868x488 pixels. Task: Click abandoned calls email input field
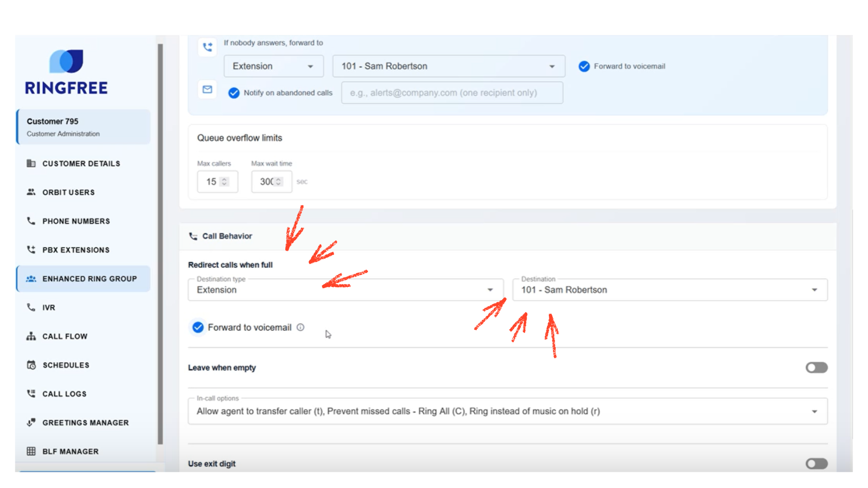(x=452, y=93)
